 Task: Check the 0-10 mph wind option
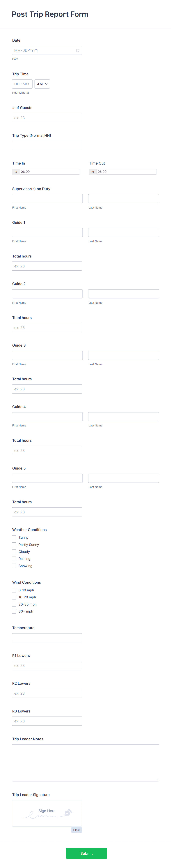(14, 590)
